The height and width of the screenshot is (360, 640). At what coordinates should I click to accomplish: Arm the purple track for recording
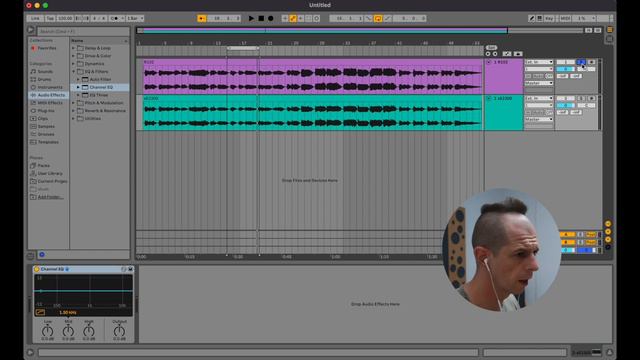591,62
